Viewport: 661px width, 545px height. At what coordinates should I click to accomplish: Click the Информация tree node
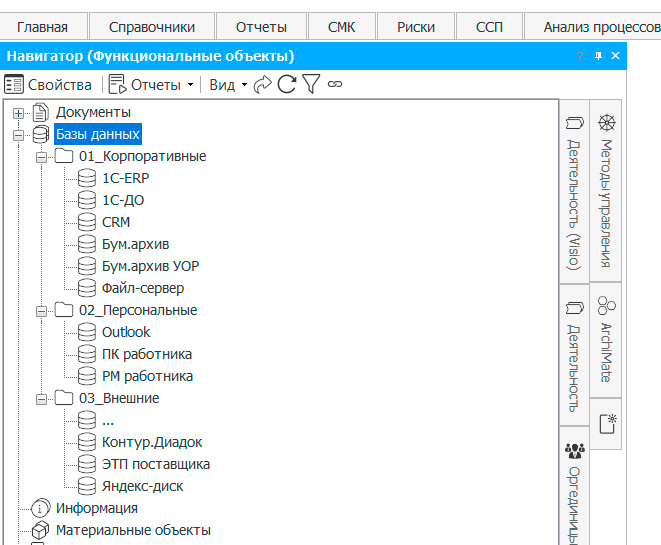click(x=96, y=508)
